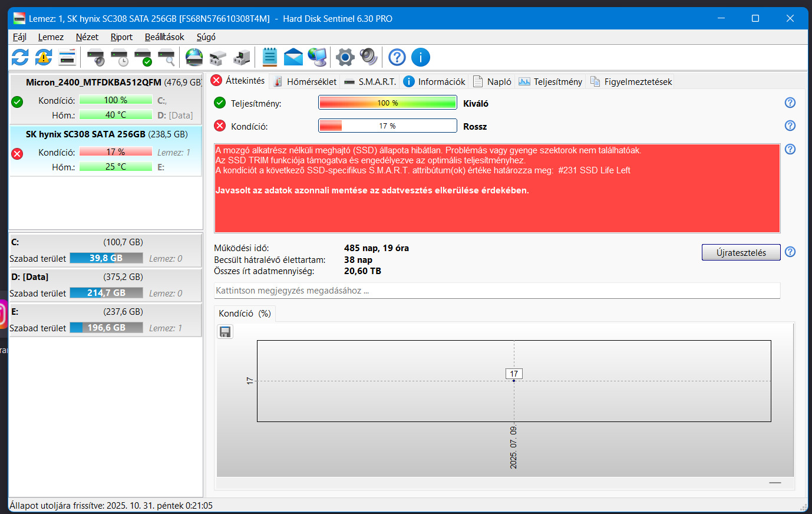Click green check status icon of Micron disk
812x514 pixels.
coord(17,102)
